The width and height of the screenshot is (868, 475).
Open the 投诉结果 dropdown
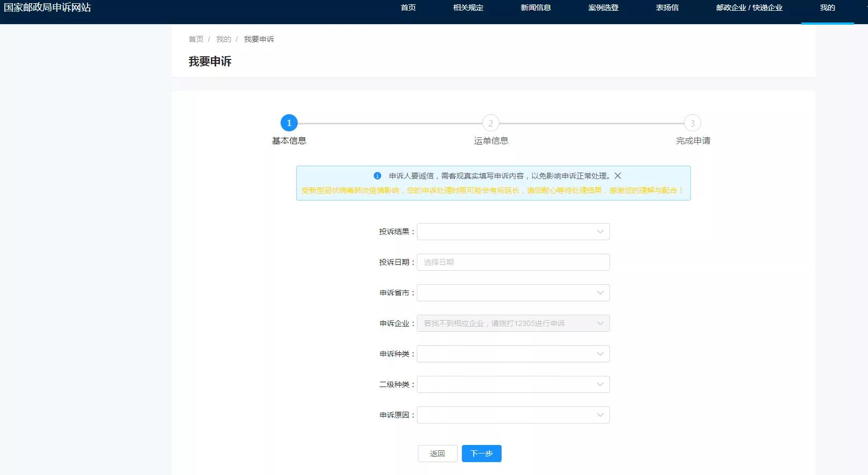pyautogui.click(x=513, y=232)
